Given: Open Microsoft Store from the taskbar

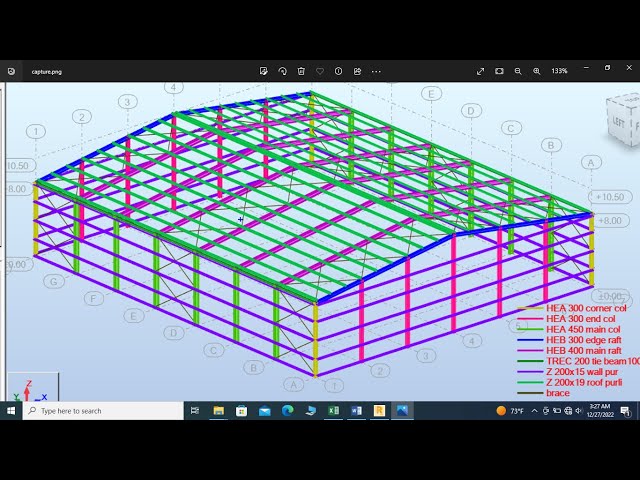Looking at the screenshot, I should coord(242,411).
